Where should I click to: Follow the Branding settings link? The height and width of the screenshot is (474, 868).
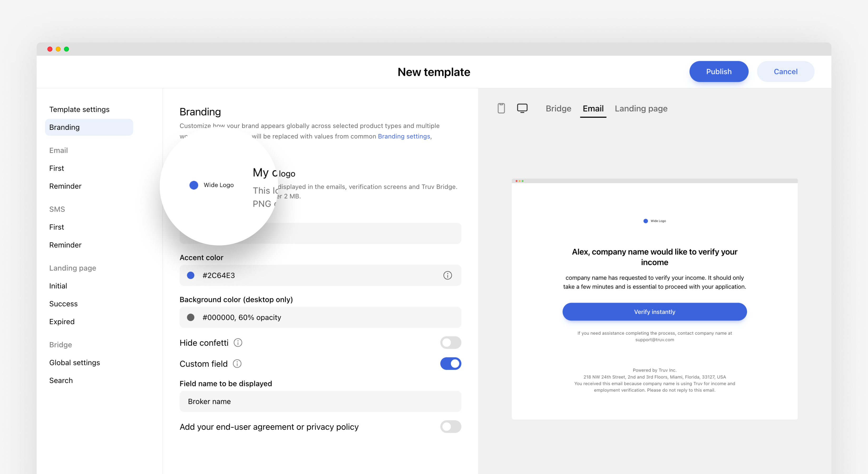[x=404, y=136]
